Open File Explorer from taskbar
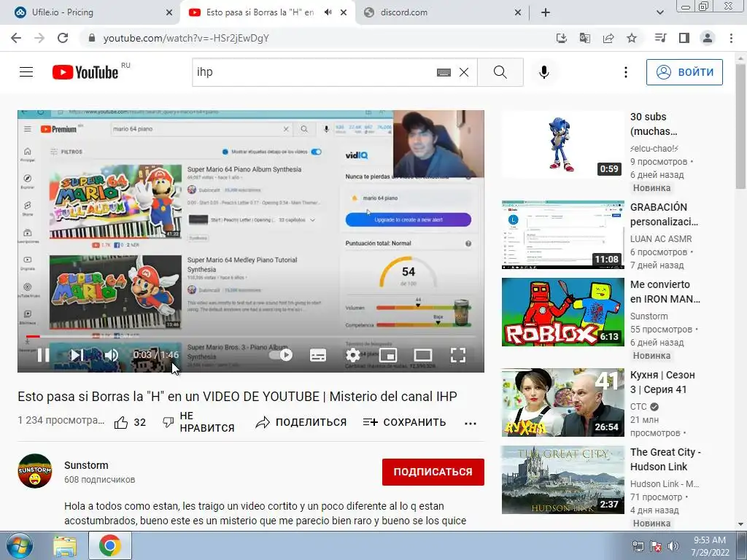747x560 pixels. tap(65, 546)
